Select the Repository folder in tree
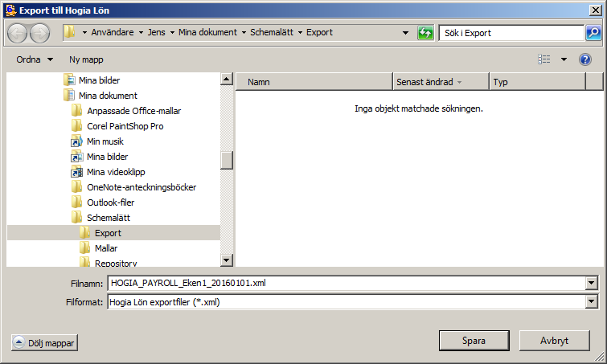The image size is (607, 364). [x=116, y=263]
